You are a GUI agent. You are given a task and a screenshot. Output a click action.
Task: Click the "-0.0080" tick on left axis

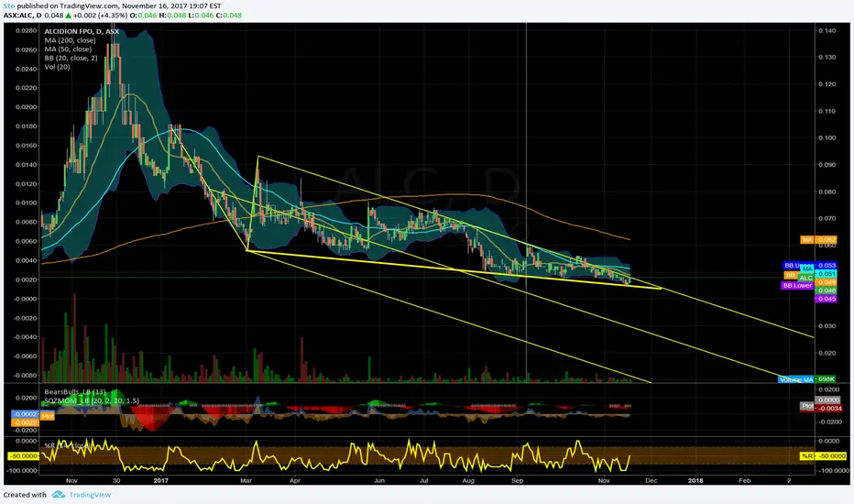pyautogui.click(x=25, y=376)
